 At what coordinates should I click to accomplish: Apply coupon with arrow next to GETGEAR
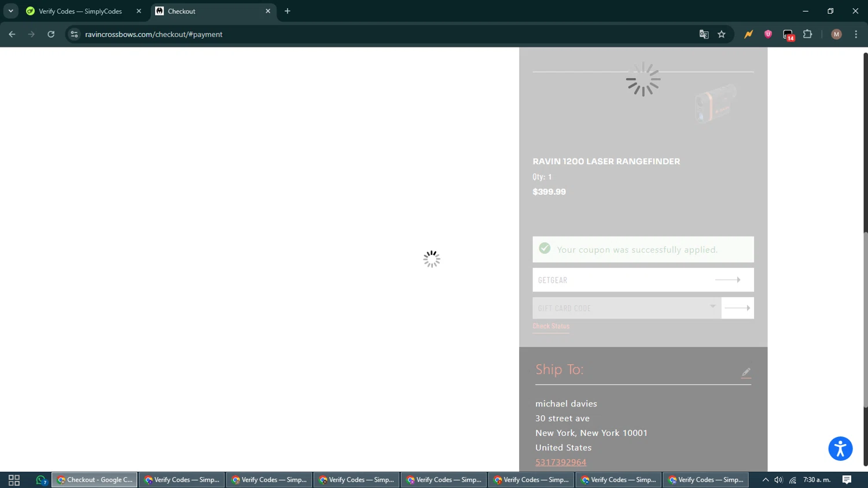(728, 280)
